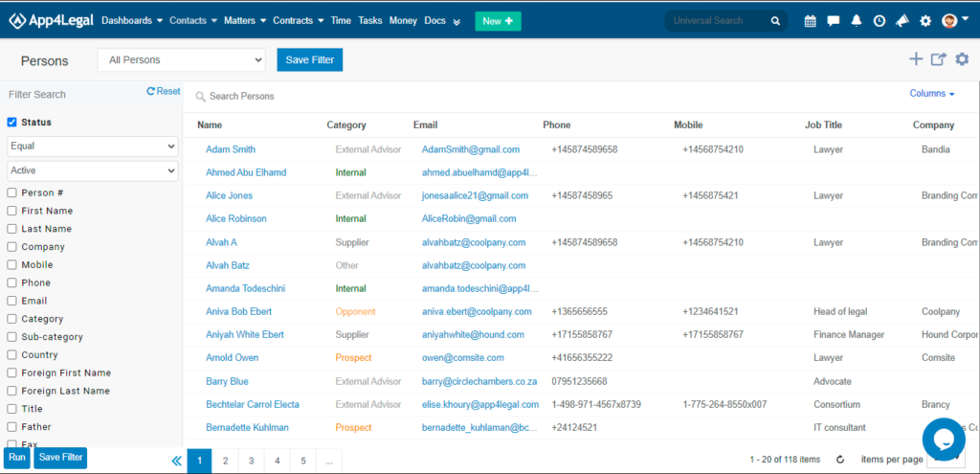The image size is (980, 474).
Task: Expand the Active status value dropdown
Action: 93,170
